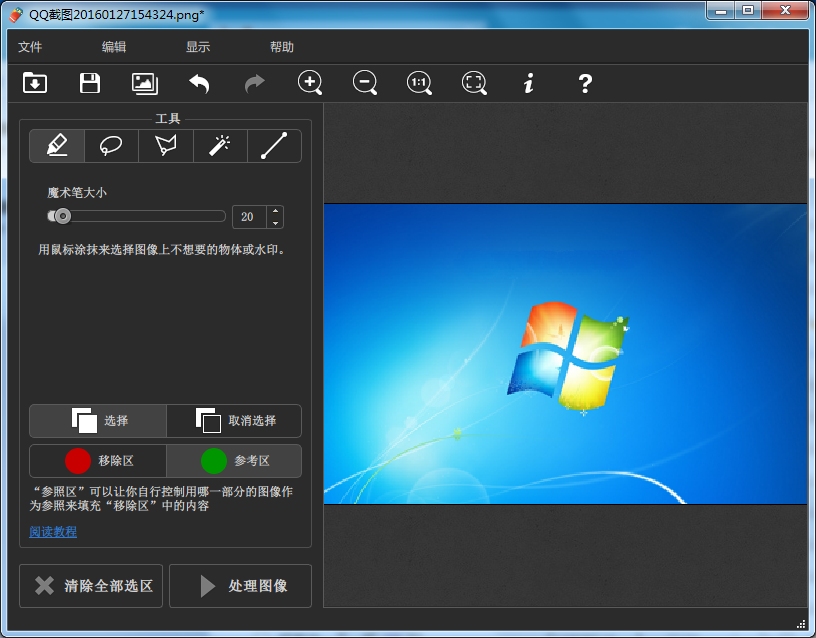This screenshot has width=816, height=638.
Task: Open the 文件 menu
Action: coord(30,47)
